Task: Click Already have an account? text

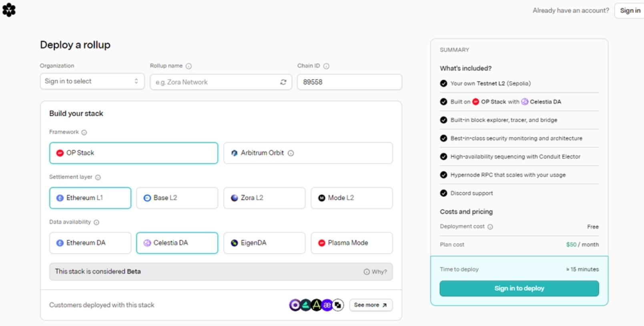Action: click(571, 10)
